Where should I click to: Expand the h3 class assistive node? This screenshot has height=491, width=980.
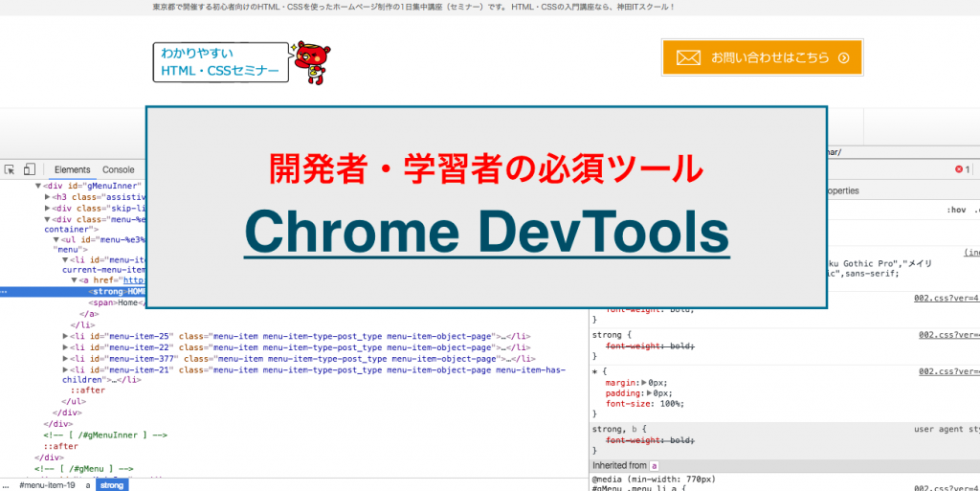click(48, 197)
